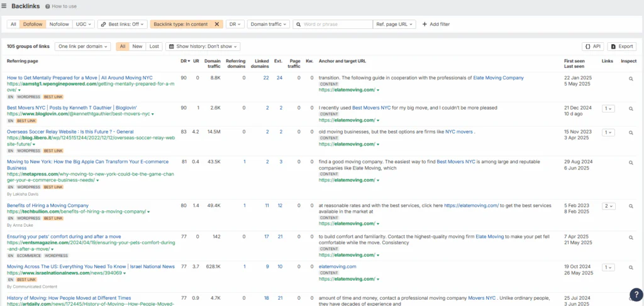This screenshot has width=644, height=306.
Task: Sort by the Domain traffic column header
Action: (x=213, y=64)
